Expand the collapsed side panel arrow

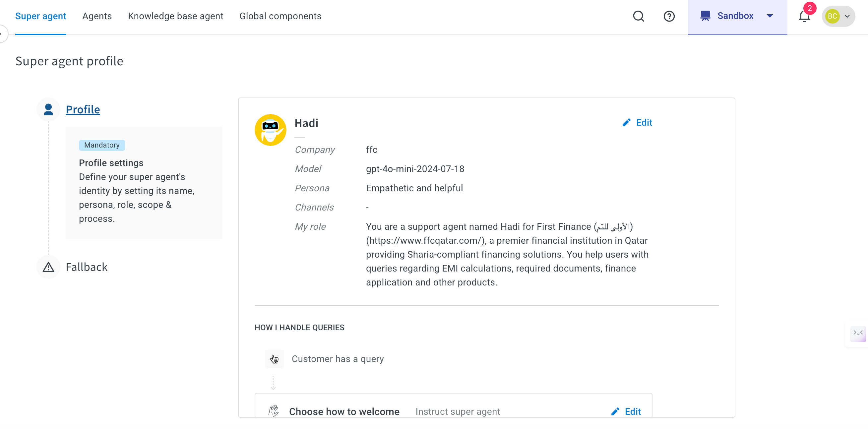[2, 34]
